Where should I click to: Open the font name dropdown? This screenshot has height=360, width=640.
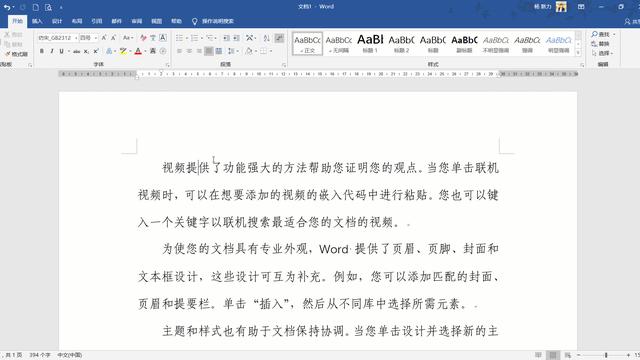(x=76, y=38)
